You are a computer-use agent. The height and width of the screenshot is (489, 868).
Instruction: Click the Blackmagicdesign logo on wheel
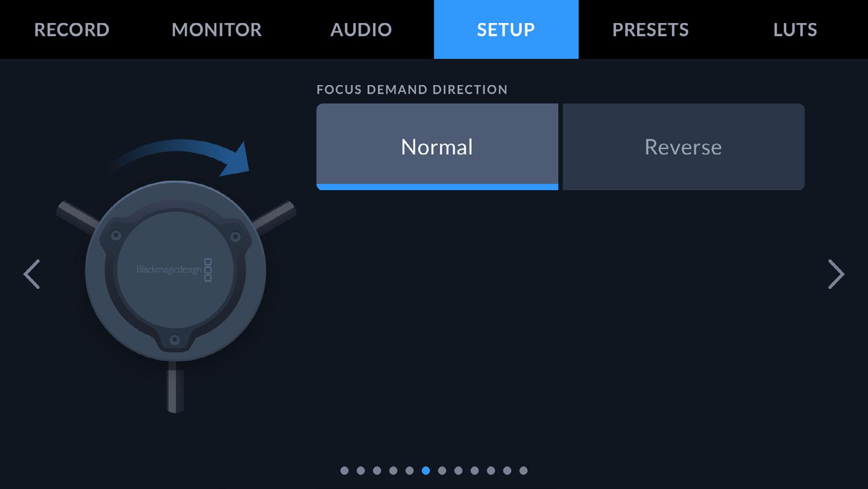coord(174,269)
